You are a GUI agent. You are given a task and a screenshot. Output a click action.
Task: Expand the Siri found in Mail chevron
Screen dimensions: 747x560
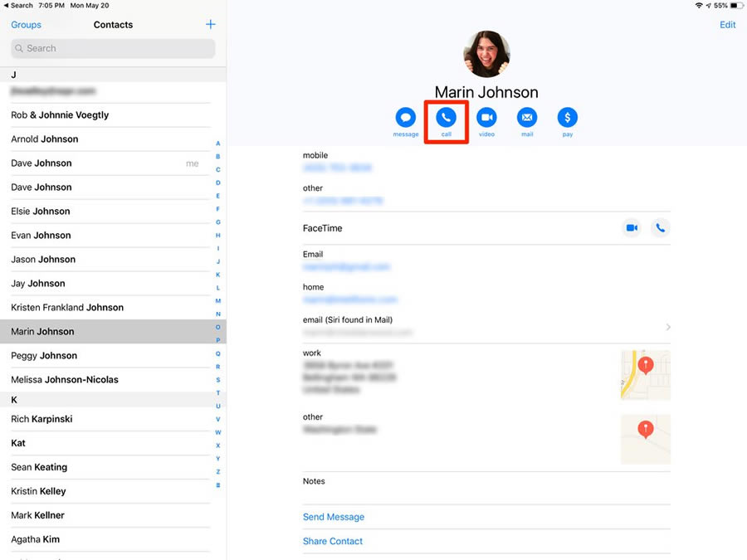[668, 327]
